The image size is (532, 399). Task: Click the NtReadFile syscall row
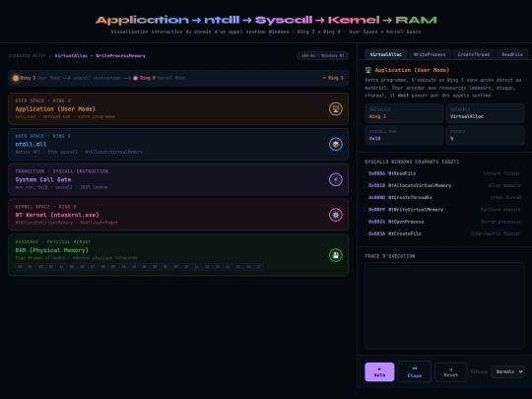point(444,173)
